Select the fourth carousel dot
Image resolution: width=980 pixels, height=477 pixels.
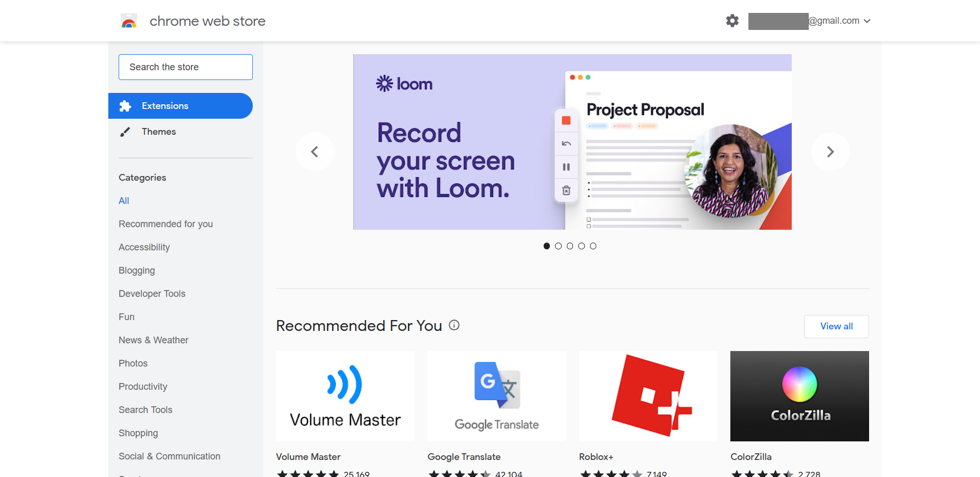point(581,246)
